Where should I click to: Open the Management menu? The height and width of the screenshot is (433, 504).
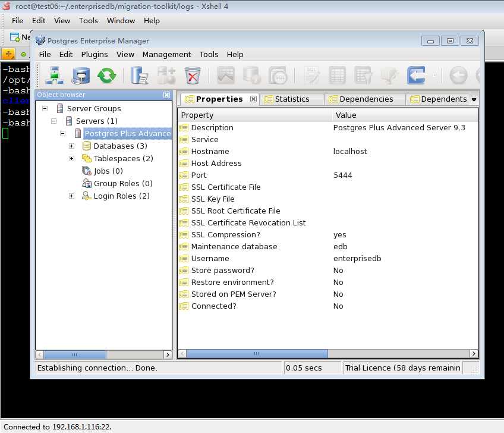coord(166,54)
